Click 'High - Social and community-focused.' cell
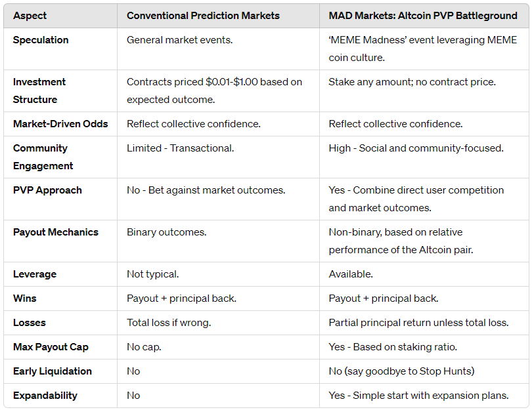This screenshot has height=410, width=532. (416, 148)
